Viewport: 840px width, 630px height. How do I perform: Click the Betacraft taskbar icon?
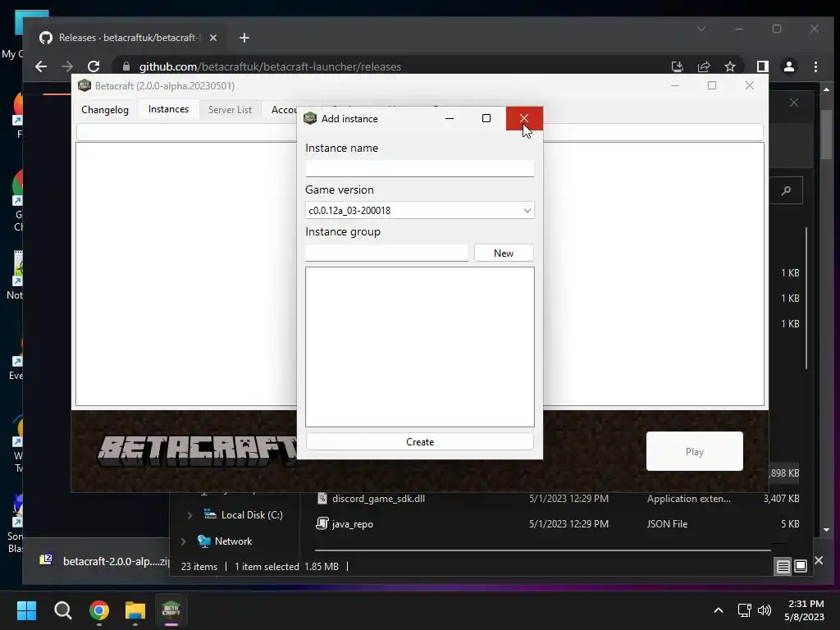(x=171, y=610)
